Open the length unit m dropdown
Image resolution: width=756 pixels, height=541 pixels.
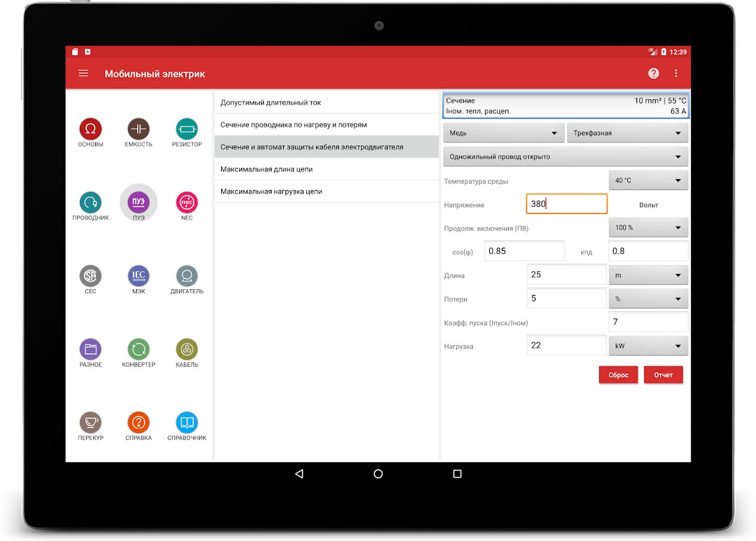[x=648, y=275]
